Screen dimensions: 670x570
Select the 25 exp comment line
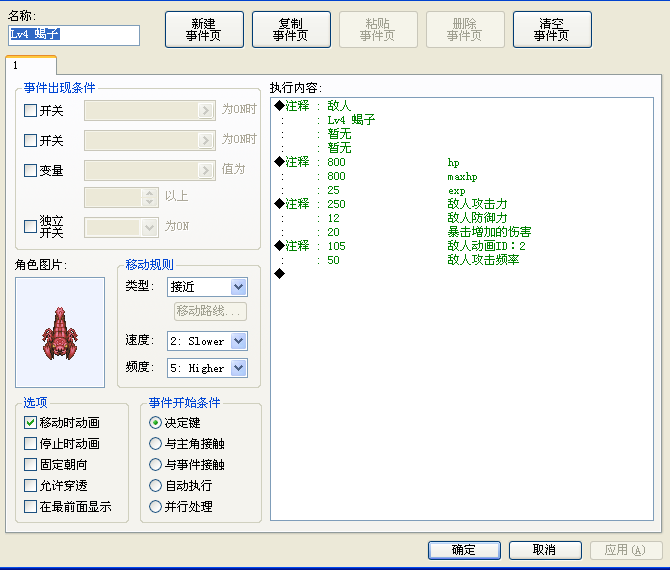pos(461,190)
